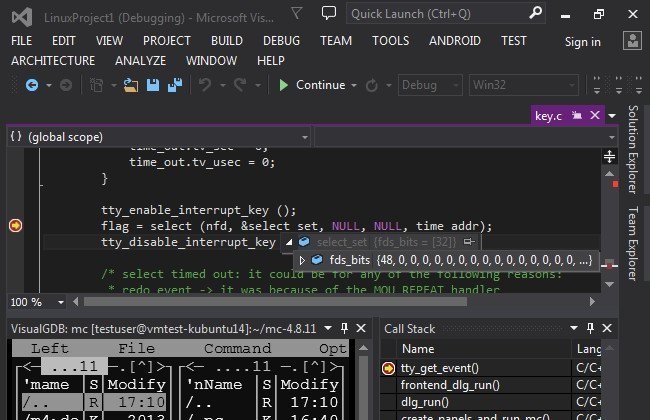
Task: Select frontend_dlg_run() in Call Stack
Action: pos(450,385)
